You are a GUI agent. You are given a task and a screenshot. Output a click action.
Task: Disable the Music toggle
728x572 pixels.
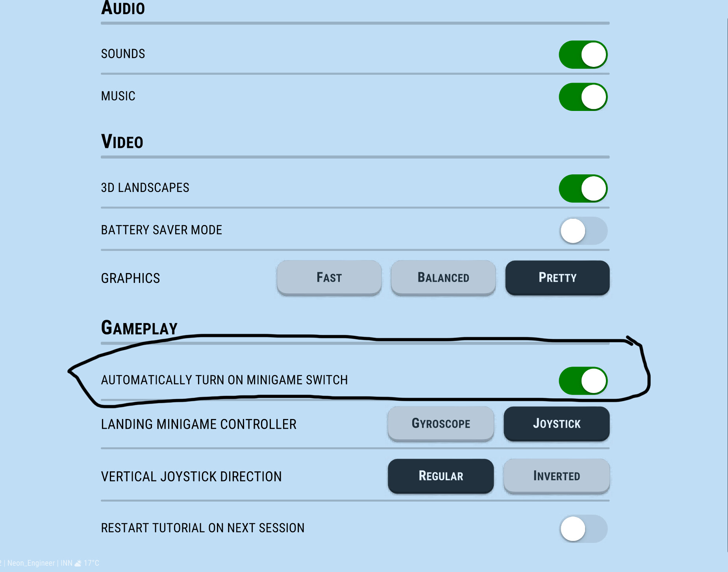(583, 97)
